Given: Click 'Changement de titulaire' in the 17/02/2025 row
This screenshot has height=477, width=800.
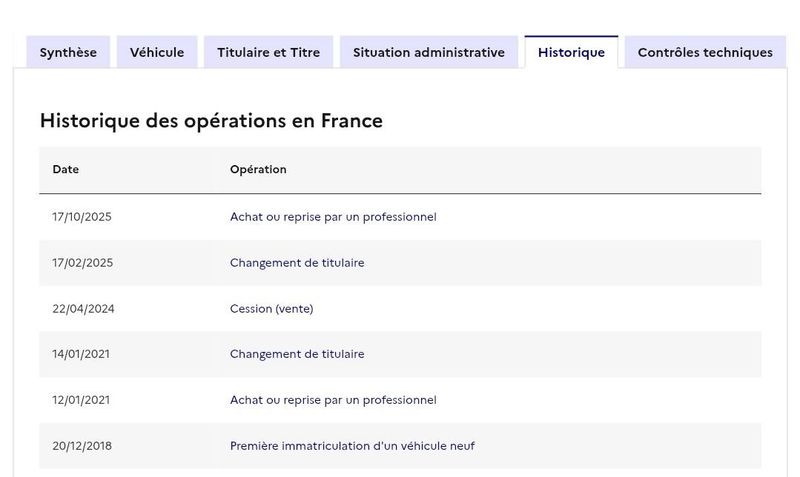Looking at the screenshot, I should [x=297, y=263].
